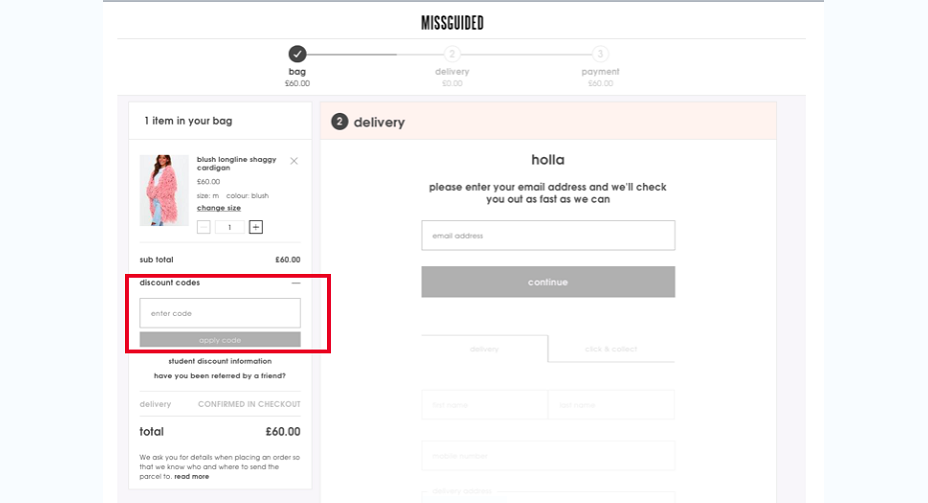Remove the blush longline shaggy cardigan
Screen dimensions: 928x503
(x=294, y=161)
